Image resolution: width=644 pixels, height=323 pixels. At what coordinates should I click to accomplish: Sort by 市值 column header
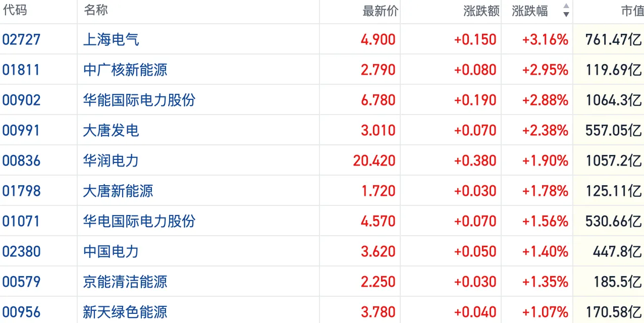632,11
